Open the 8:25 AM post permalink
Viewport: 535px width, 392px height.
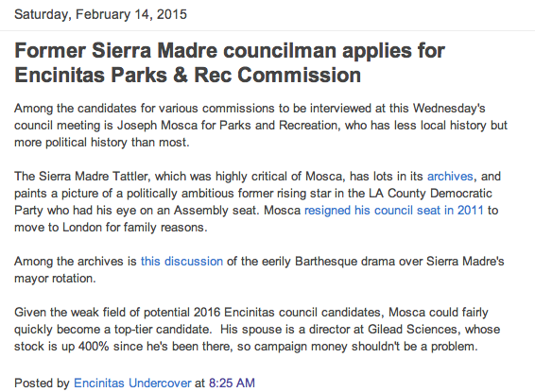click(x=232, y=383)
